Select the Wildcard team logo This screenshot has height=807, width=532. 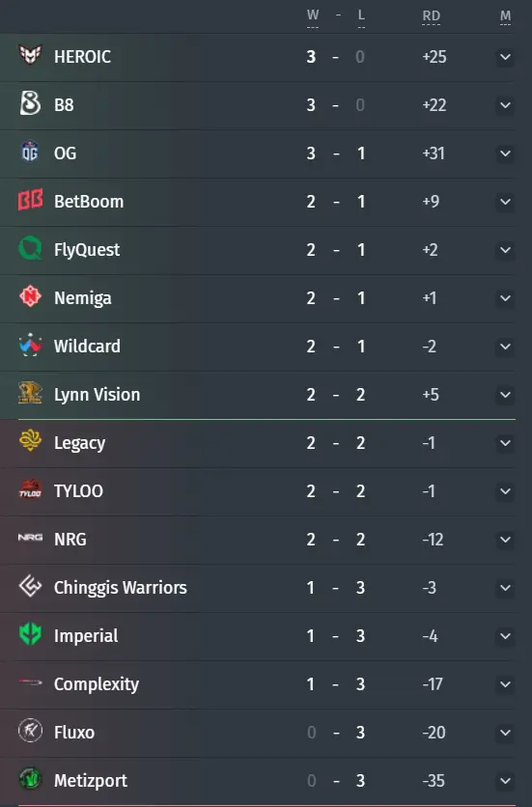(x=30, y=346)
